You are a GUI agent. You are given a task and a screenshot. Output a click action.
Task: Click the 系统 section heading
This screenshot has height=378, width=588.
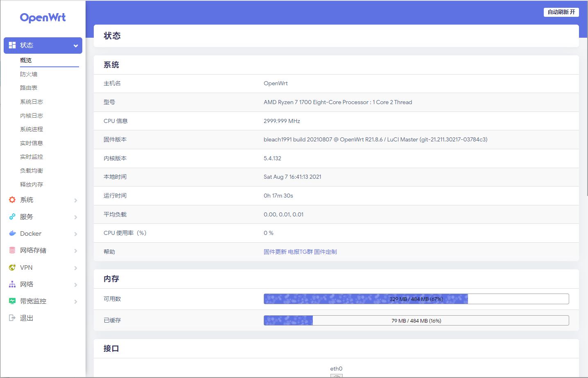tap(111, 65)
